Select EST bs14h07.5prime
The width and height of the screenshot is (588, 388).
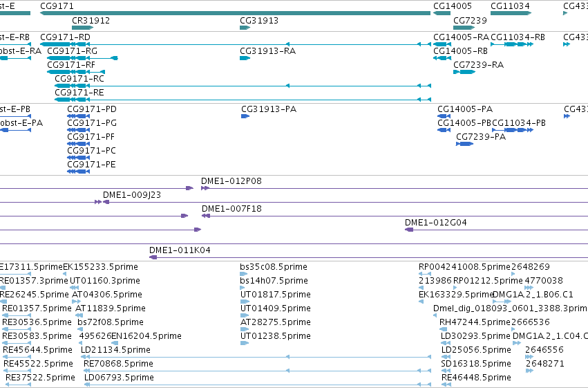[x=274, y=281]
